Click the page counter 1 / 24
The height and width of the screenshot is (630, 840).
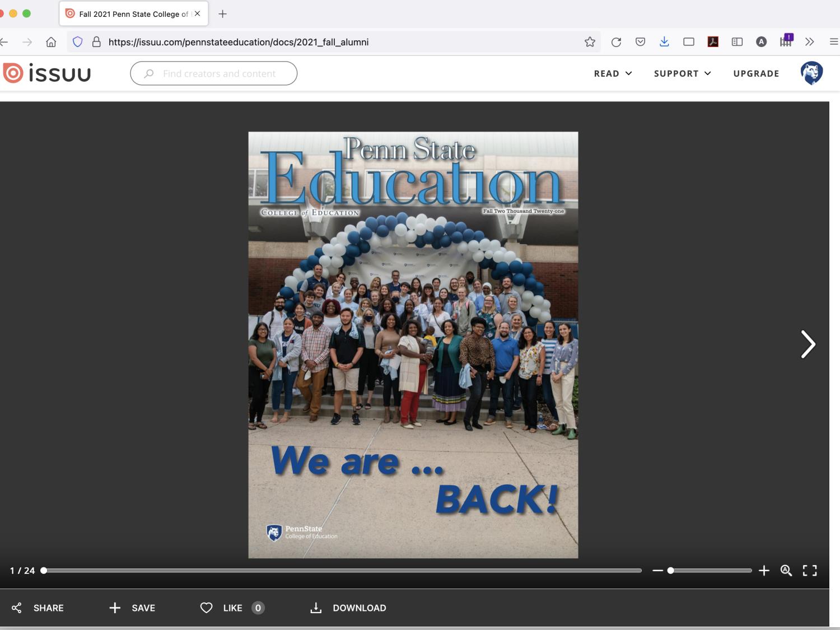tap(22, 571)
